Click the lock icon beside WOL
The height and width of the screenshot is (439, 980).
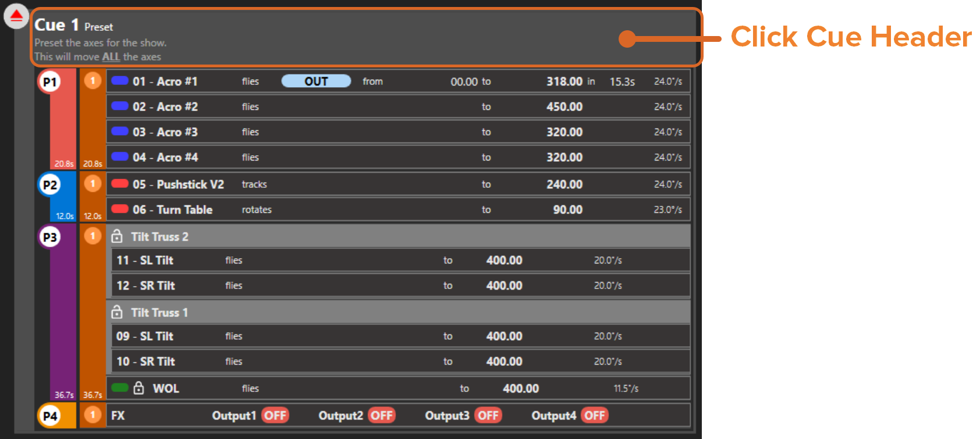pos(139,388)
